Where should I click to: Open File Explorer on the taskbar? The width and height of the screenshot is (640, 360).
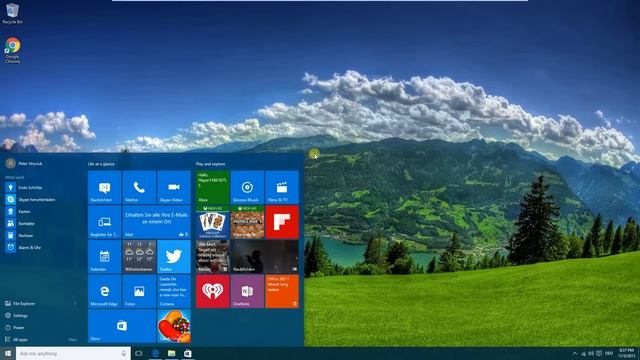pyautogui.click(x=171, y=353)
